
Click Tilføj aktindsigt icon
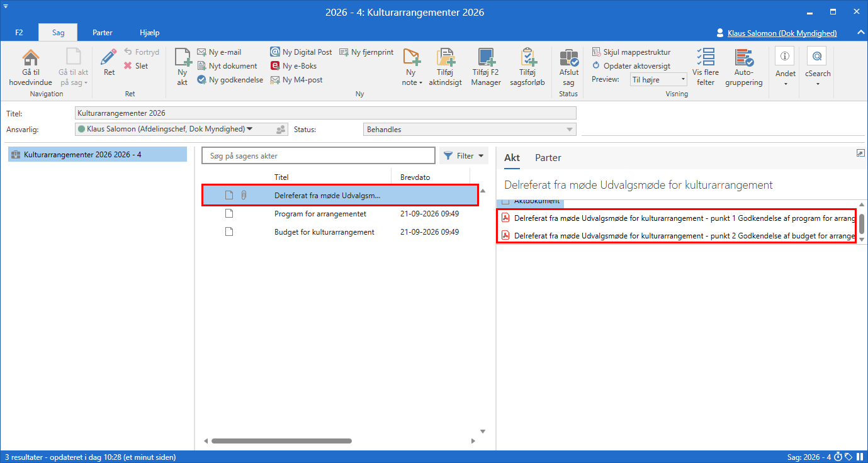point(446,58)
